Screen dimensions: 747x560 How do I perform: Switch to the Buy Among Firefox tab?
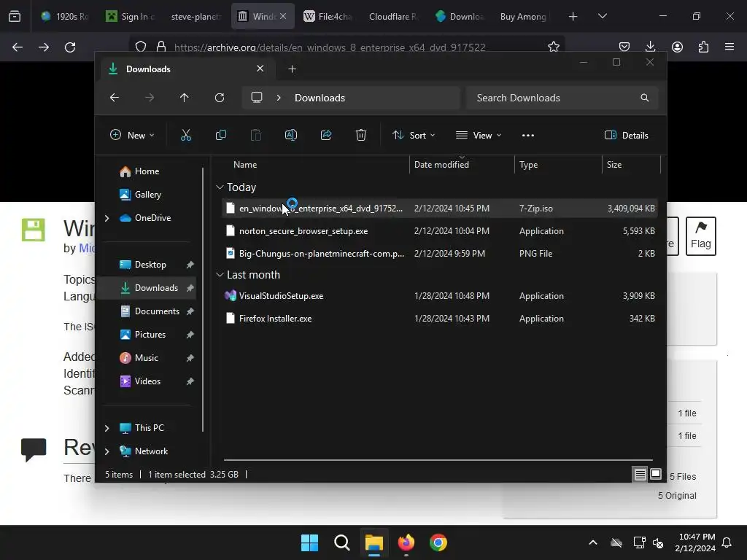[x=524, y=17]
